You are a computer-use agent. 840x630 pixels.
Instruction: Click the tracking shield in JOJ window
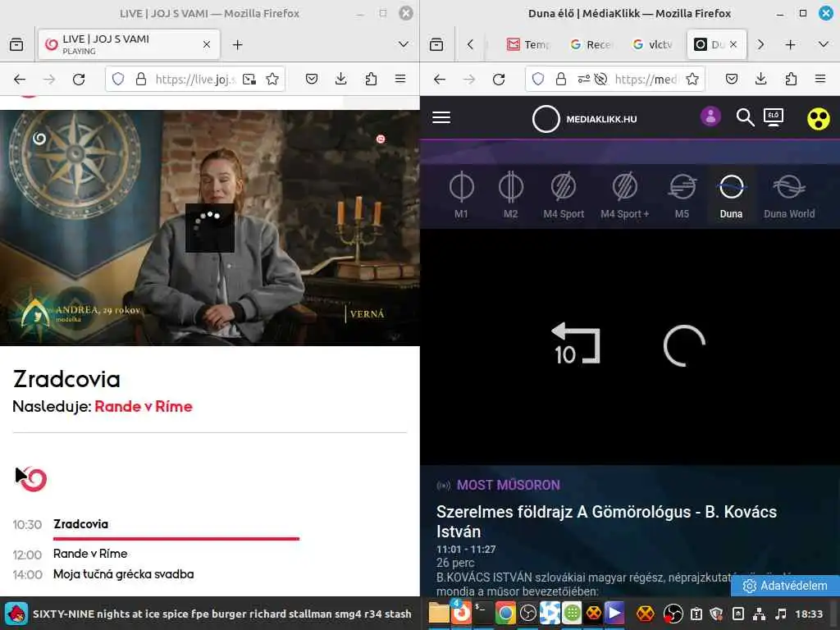pos(118,80)
